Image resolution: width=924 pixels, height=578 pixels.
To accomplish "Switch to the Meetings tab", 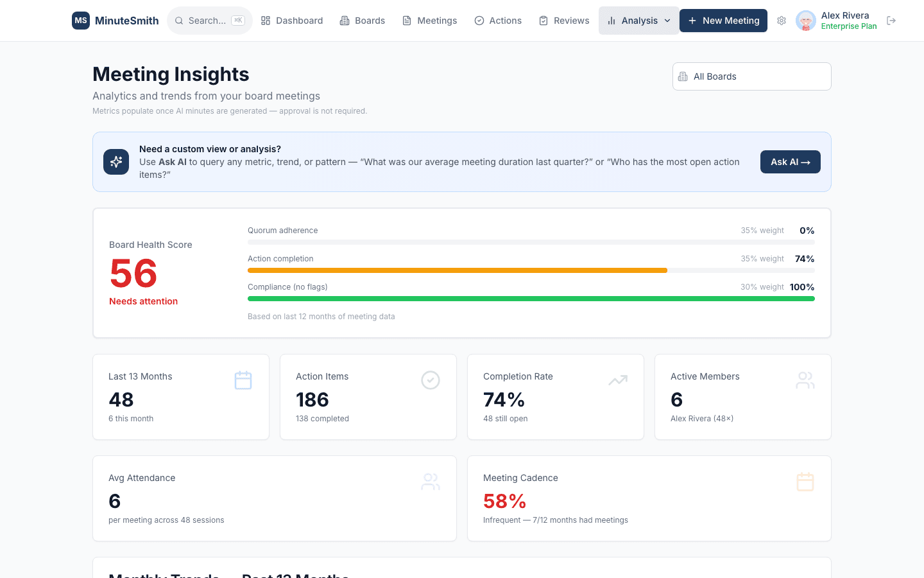I will (436, 21).
